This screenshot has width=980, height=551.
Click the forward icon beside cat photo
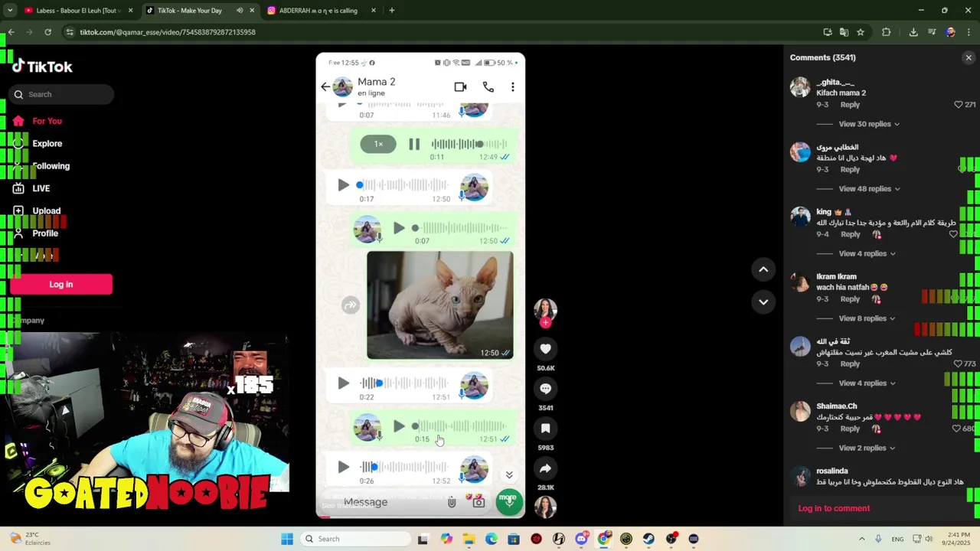tap(350, 305)
